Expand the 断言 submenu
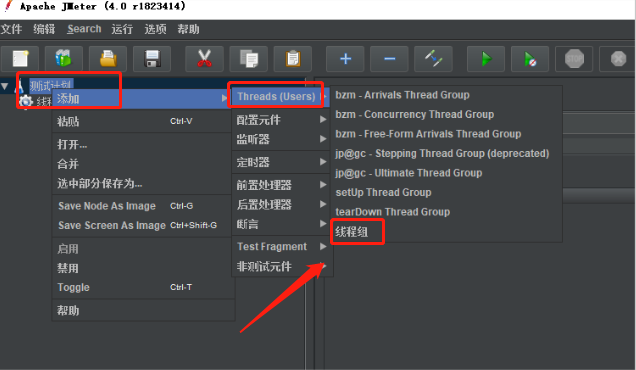The height and width of the screenshot is (370, 636). [281, 224]
